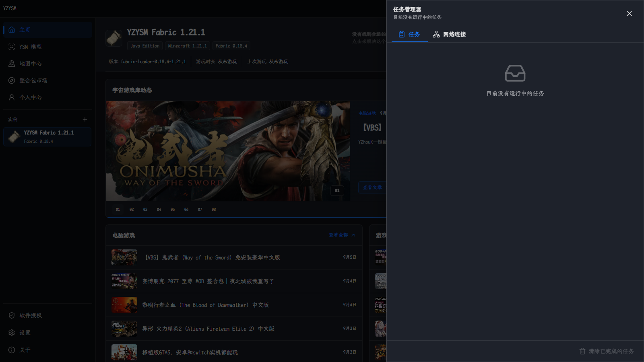Open 软件授权 in sidebar

click(x=47, y=315)
